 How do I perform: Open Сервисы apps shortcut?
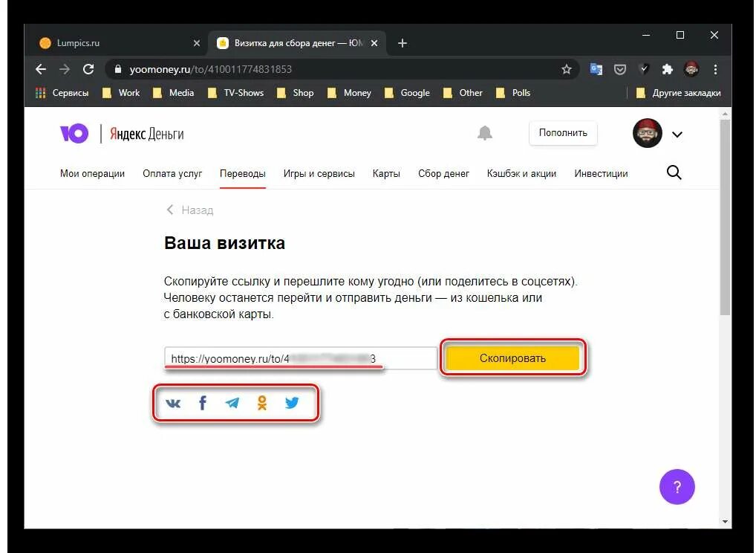pyautogui.click(x=62, y=93)
